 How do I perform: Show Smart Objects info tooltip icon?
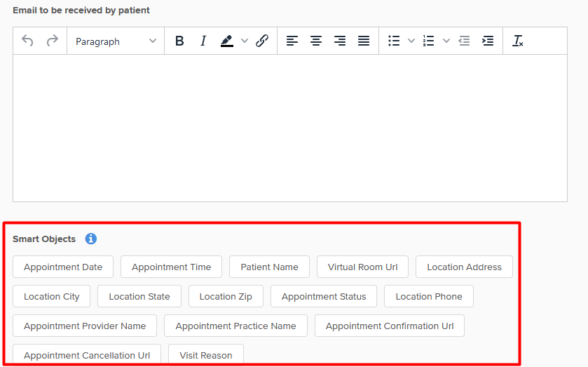click(90, 239)
